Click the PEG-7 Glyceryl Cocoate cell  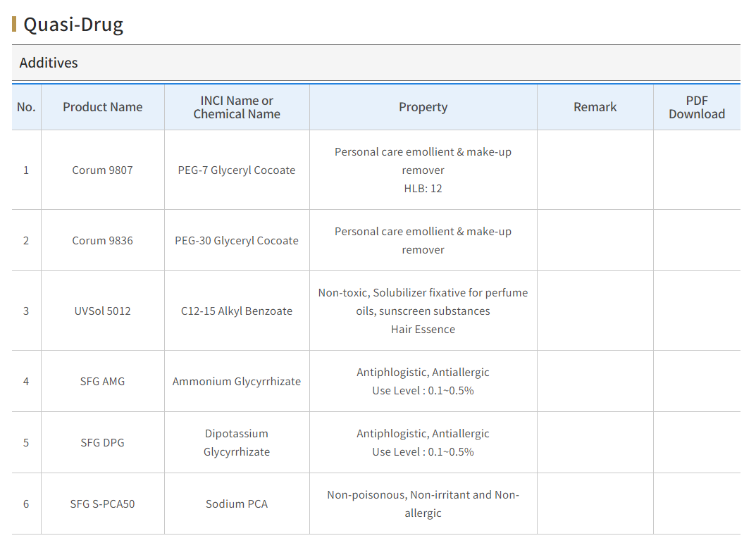click(x=237, y=170)
